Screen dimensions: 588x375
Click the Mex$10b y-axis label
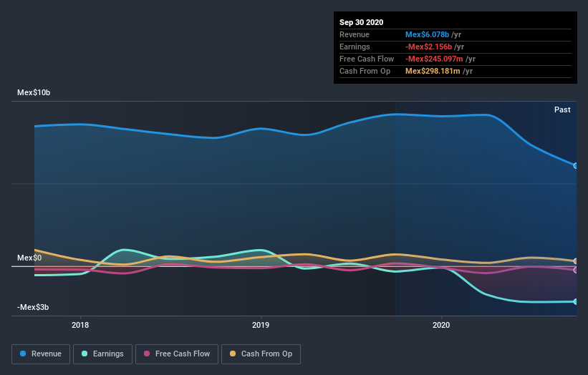pos(34,92)
